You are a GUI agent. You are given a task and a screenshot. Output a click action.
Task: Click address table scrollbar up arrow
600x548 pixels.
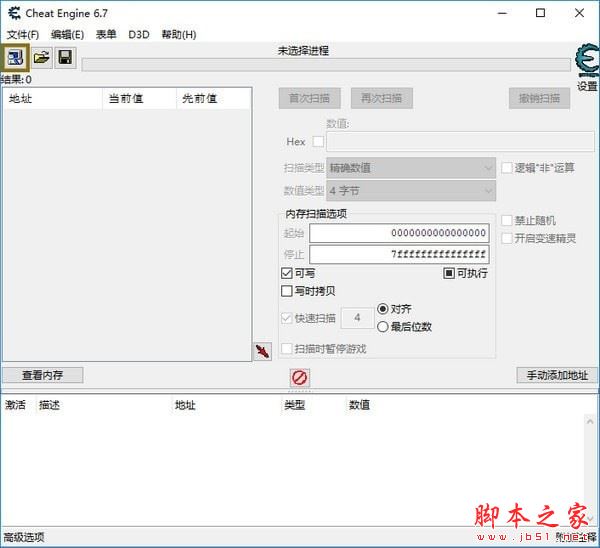pos(590,421)
